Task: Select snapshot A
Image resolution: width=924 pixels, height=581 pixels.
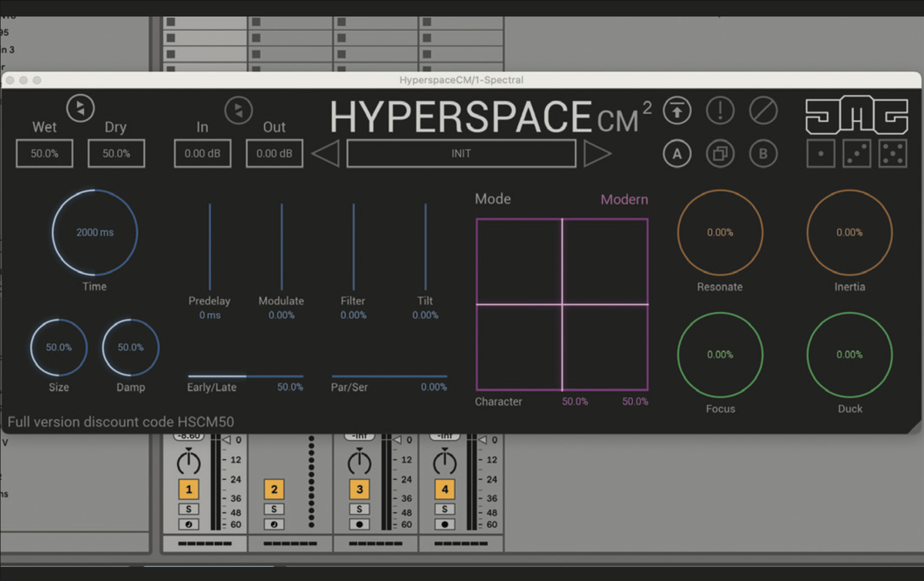Action: pyautogui.click(x=676, y=153)
